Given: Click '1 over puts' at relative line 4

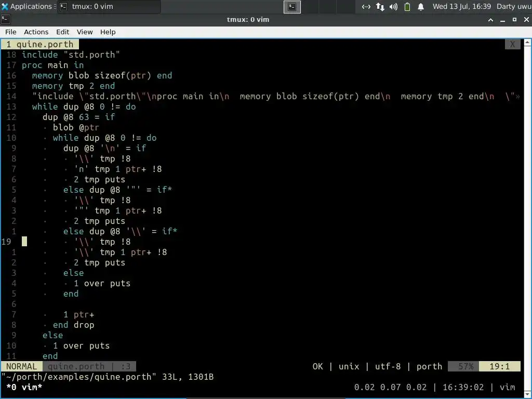Looking at the screenshot, I should 102,283.
